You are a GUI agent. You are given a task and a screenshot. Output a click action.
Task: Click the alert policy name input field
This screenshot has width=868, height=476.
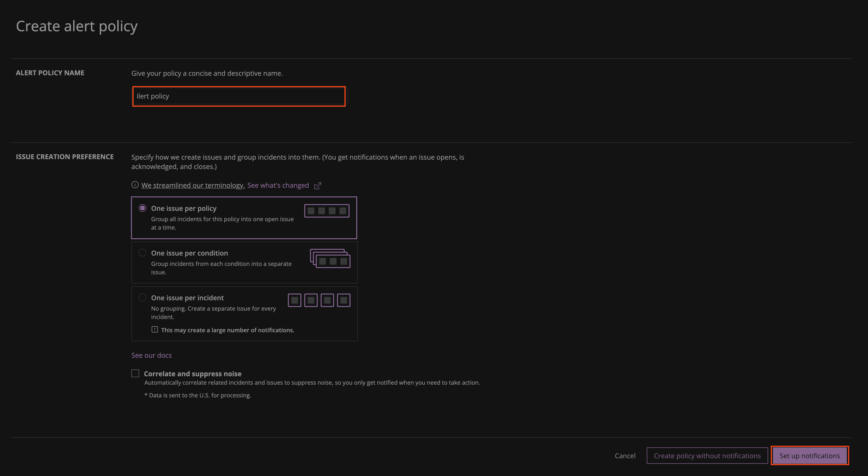point(239,96)
